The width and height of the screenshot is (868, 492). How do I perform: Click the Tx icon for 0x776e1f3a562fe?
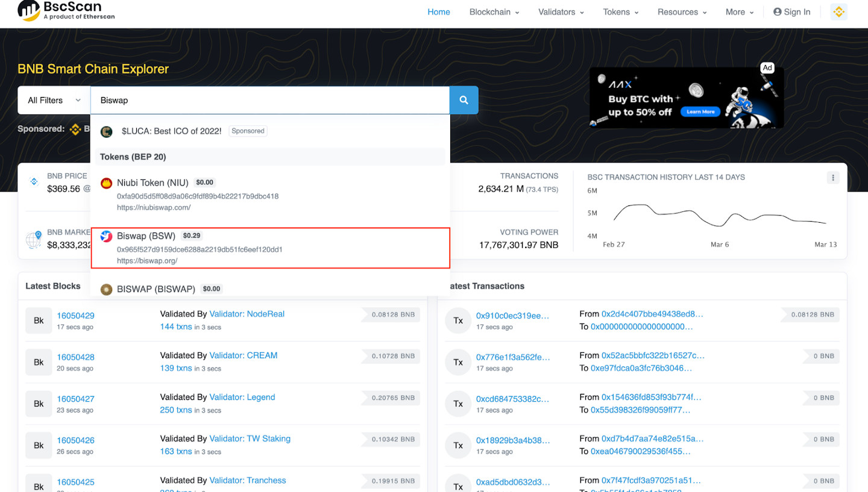[458, 362]
